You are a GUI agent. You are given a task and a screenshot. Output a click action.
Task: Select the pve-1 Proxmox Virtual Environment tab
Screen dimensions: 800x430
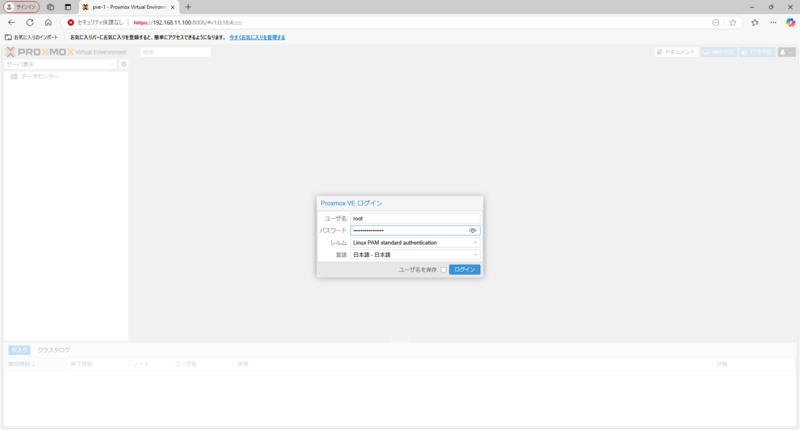129,7
